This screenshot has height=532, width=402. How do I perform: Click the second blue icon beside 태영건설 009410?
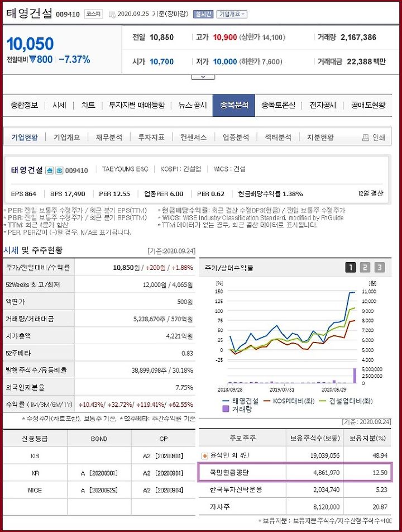pyautogui.click(x=59, y=170)
